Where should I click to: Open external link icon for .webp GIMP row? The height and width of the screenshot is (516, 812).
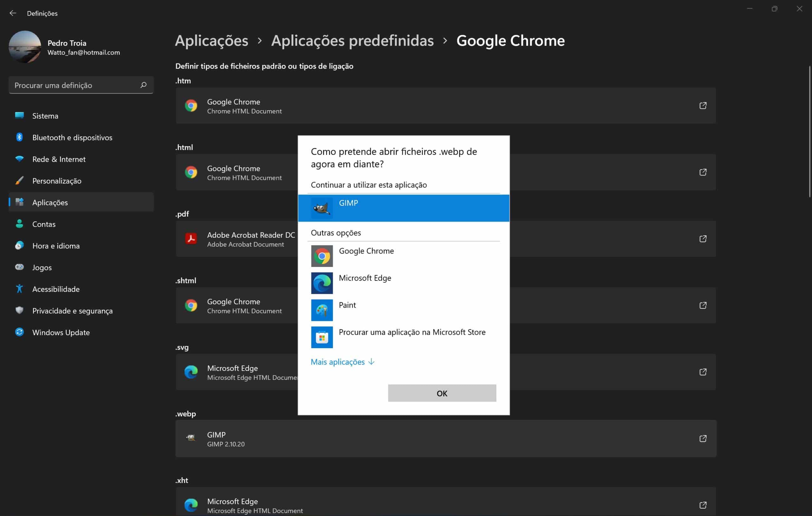[703, 438]
